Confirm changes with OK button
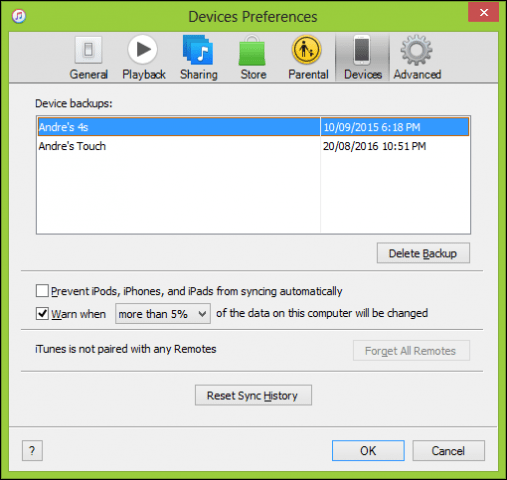The height and width of the screenshot is (480, 507). (368, 451)
